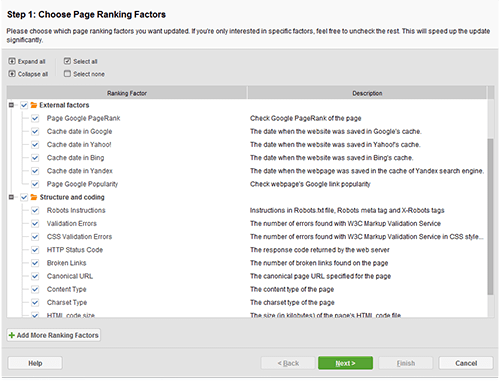Select the External factors row label
This screenshot has height=381, width=500.
click(x=64, y=105)
